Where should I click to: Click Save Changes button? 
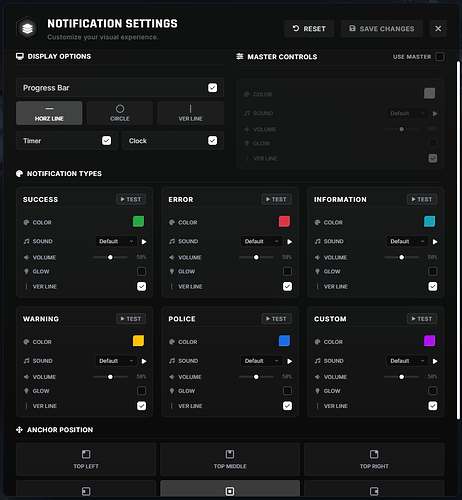click(382, 29)
